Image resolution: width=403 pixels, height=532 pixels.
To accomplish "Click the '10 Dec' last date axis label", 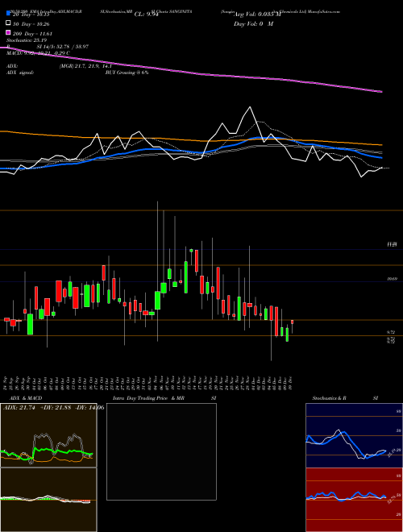I will (292, 382).
